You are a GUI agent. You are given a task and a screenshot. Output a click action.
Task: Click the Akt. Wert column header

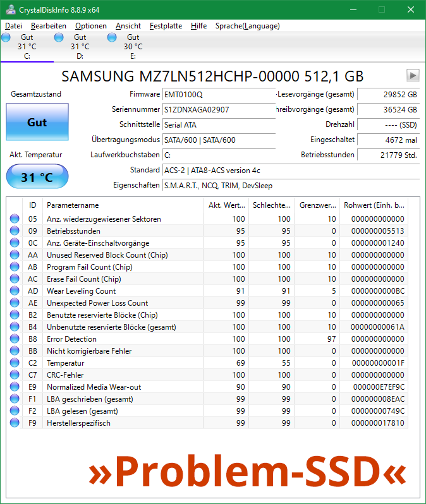tap(226, 205)
